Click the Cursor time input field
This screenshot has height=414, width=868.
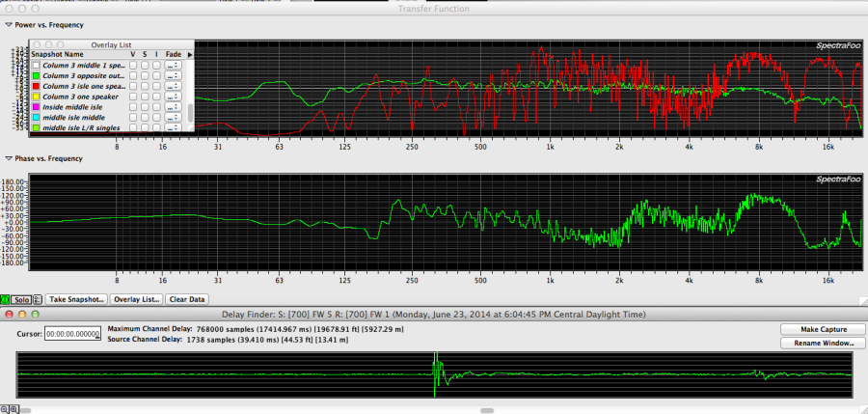[x=73, y=334]
